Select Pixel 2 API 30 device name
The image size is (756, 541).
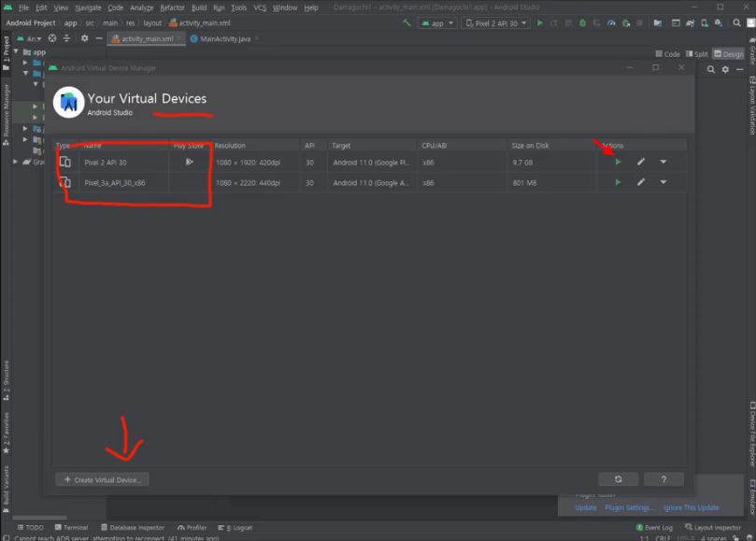[106, 163]
